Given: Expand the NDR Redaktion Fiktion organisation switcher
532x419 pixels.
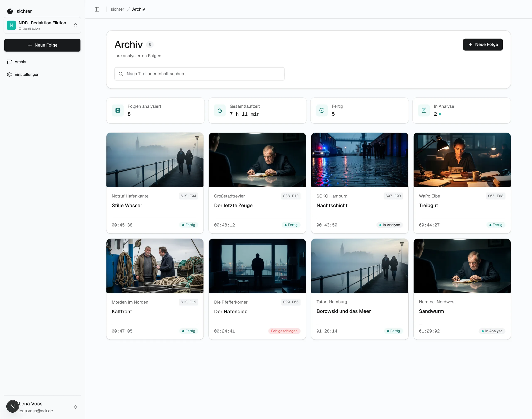Looking at the screenshot, I should point(42,25).
